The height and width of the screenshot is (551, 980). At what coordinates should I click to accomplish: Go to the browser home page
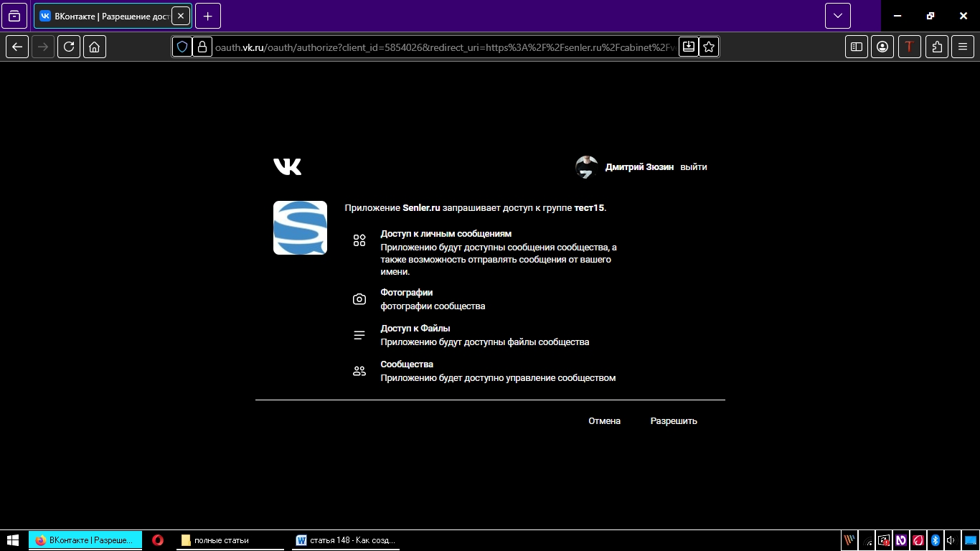(95, 47)
